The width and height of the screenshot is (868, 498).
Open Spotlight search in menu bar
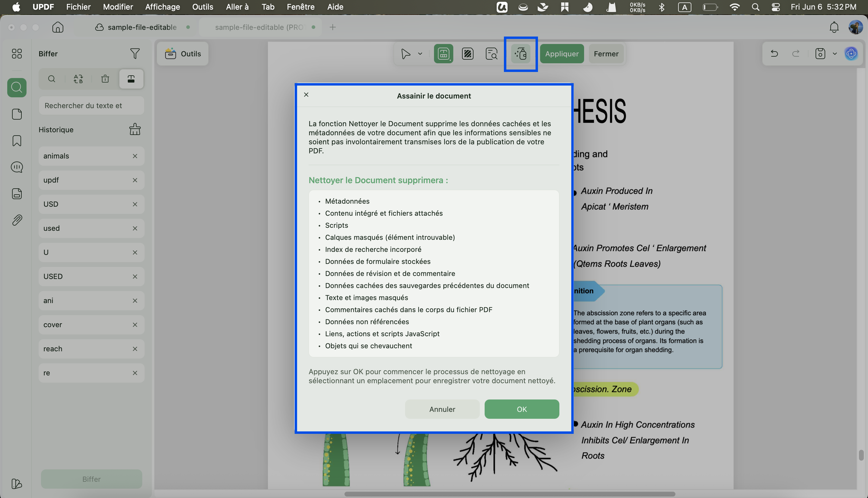point(756,7)
